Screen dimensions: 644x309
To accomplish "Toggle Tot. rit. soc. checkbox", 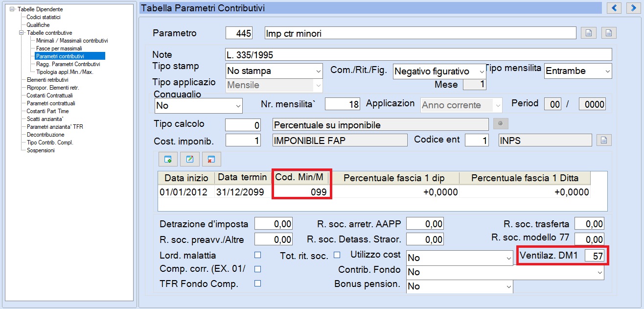I will point(337,255).
